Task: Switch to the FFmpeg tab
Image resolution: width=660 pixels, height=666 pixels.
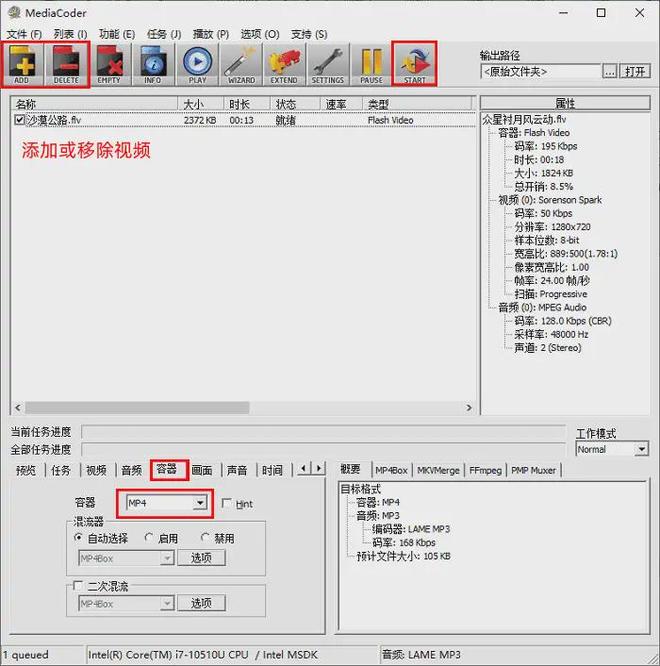Action: (x=485, y=470)
